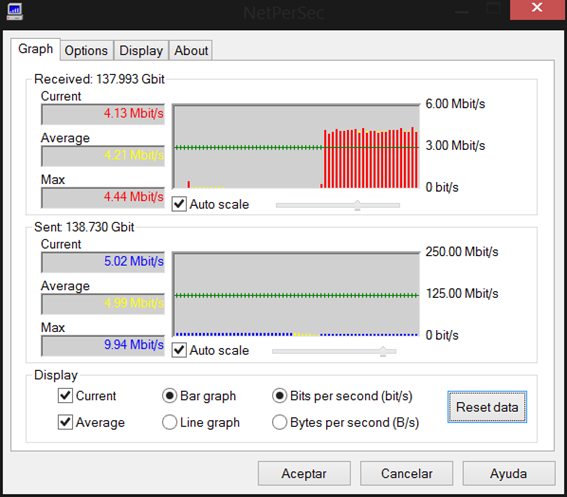The width and height of the screenshot is (567, 497).
Task: Open the About tab
Action: [191, 51]
